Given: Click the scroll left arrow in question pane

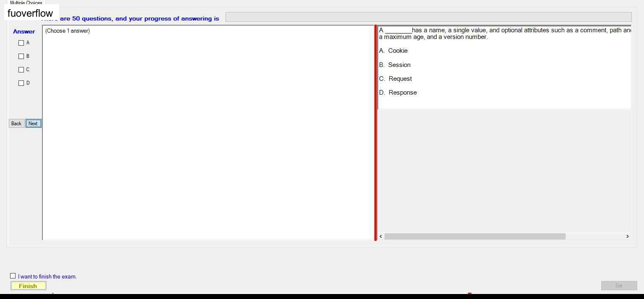Looking at the screenshot, I should coord(381,236).
